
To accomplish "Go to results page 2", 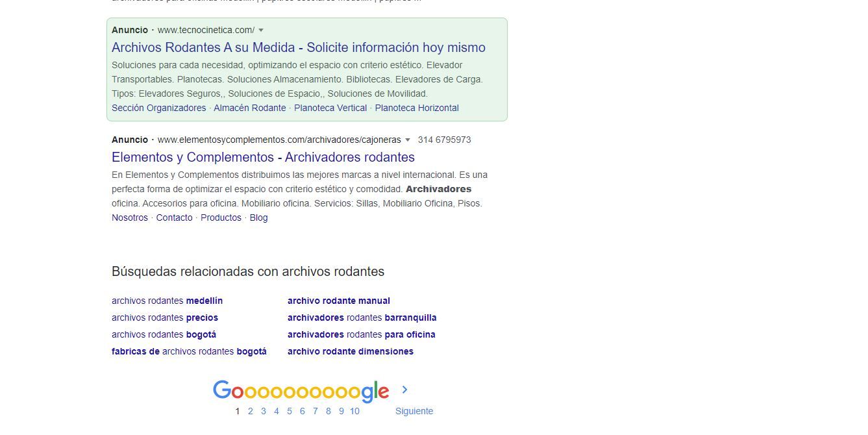I will point(250,411).
